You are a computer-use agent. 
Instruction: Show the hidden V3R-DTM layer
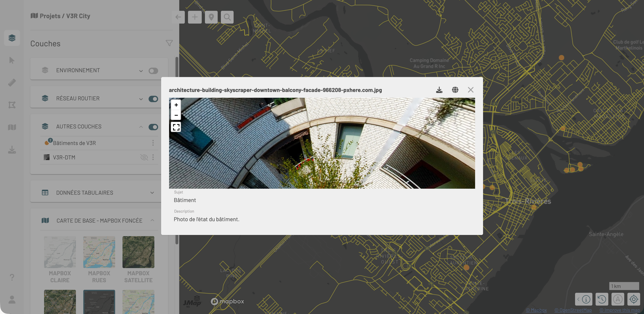pyautogui.click(x=144, y=157)
